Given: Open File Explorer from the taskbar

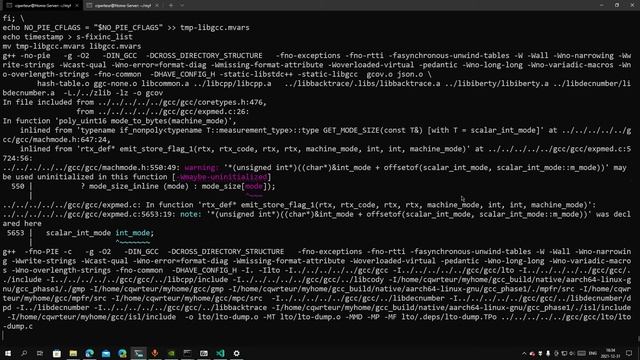Looking at the screenshot, I should pyautogui.click(x=73, y=353).
